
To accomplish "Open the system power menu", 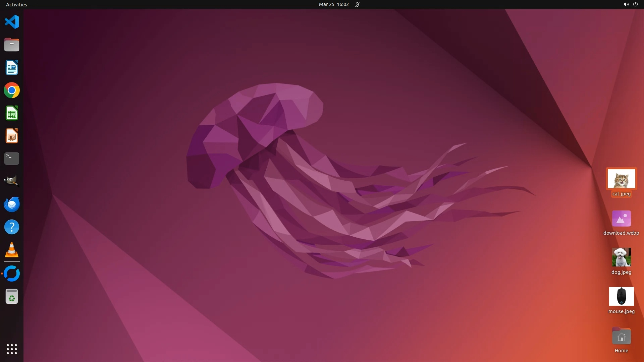I will click(635, 4).
